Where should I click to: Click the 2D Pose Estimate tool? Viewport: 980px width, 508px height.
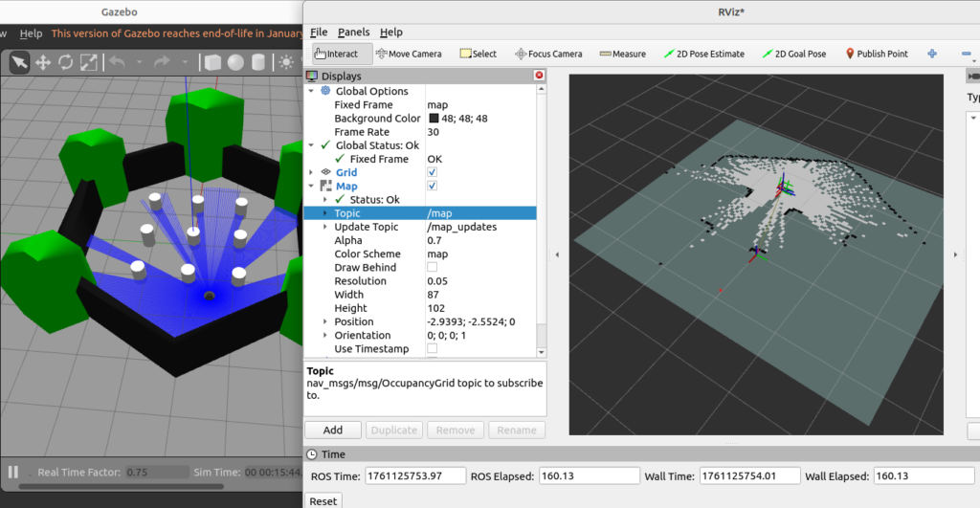(703, 54)
